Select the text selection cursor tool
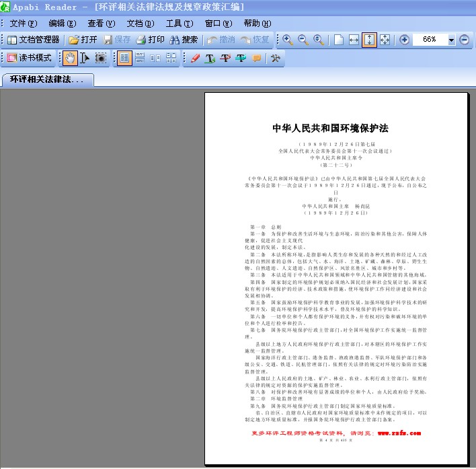This screenshot has width=476, height=469. tap(85, 58)
